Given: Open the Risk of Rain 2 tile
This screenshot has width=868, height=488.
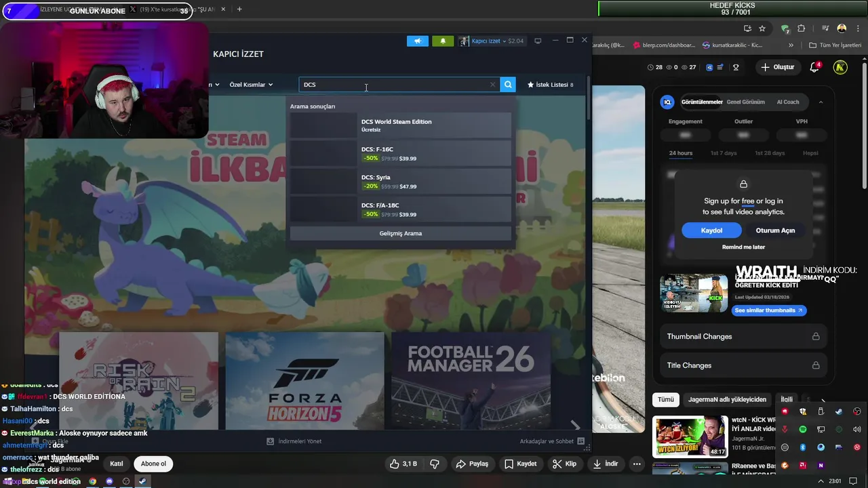Looking at the screenshot, I should 138,380.
